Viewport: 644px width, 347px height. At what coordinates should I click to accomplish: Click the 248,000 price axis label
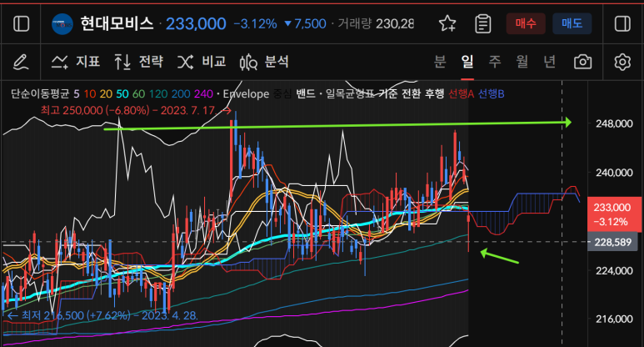click(614, 123)
